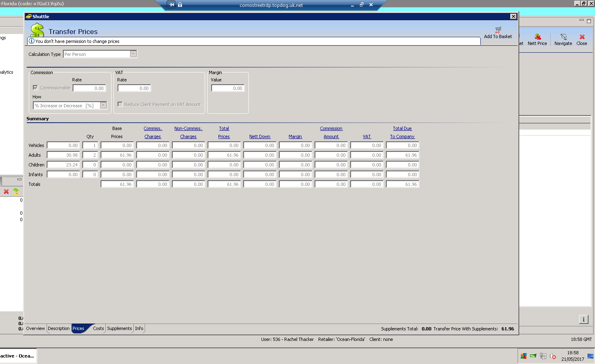
Task: Click the Margin Value input field
Action: [x=228, y=88]
